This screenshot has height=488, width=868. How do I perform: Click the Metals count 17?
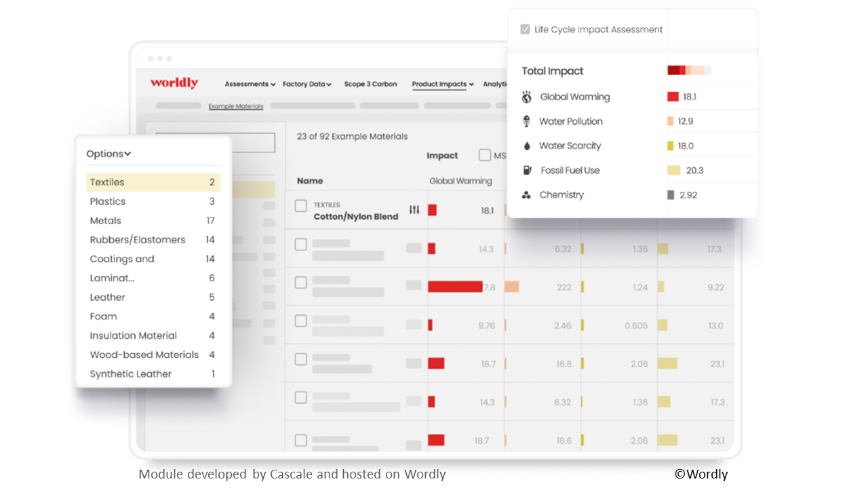(x=211, y=220)
